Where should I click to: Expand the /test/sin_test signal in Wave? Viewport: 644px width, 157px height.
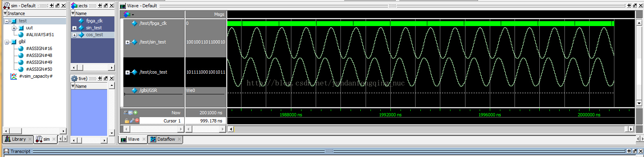pyautogui.click(x=127, y=42)
